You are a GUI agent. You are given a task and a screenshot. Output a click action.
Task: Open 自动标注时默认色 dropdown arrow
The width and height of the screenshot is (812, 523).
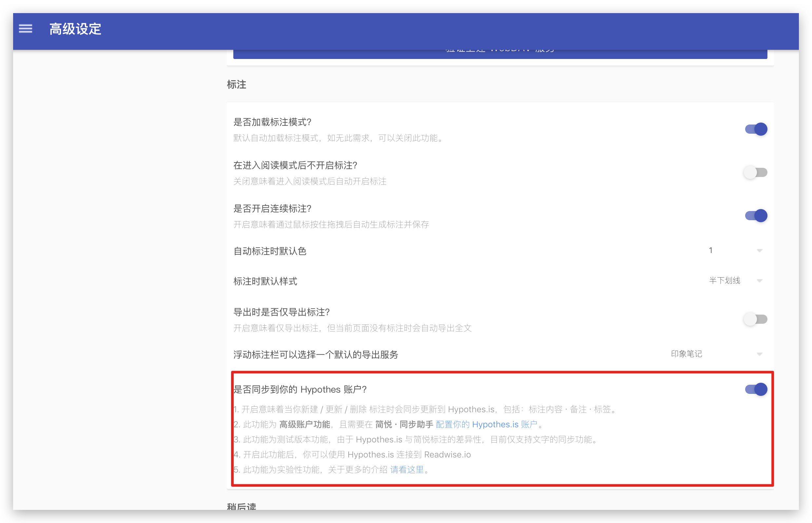tap(760, 251)
